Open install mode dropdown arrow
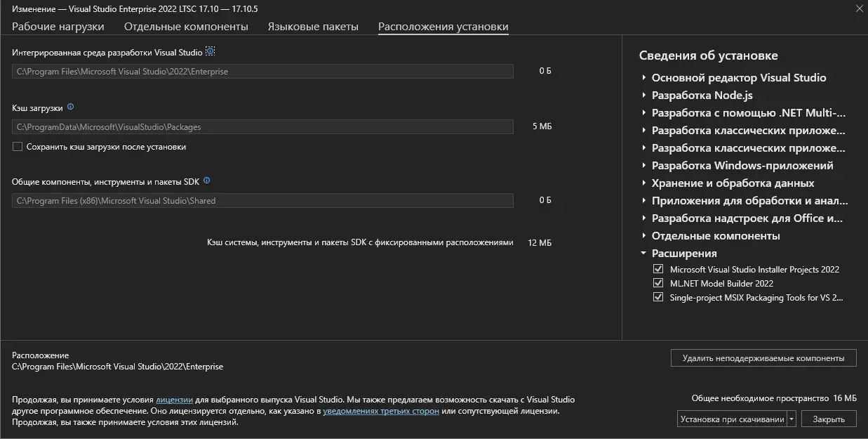Viewport: 868px width, 439px height. coord(792,419)
